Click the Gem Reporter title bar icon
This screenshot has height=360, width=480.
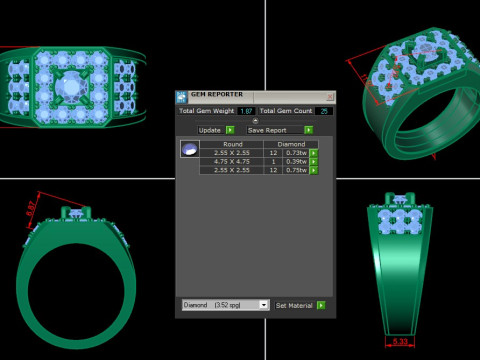click(182, 97)
